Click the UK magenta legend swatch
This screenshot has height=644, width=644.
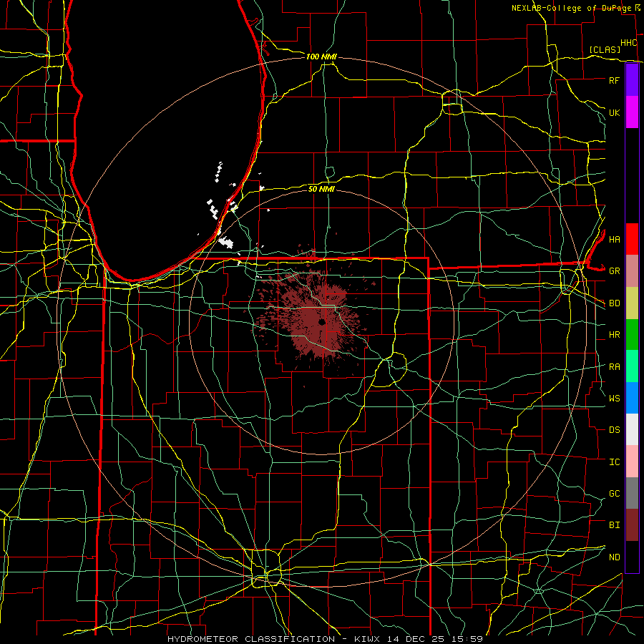(x=632, y=112)
